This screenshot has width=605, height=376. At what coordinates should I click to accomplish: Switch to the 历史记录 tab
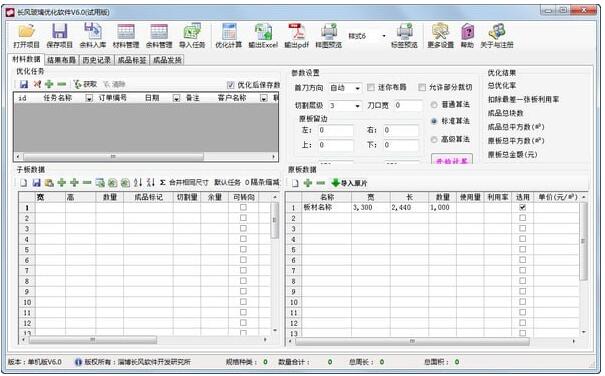coord(97,60)
